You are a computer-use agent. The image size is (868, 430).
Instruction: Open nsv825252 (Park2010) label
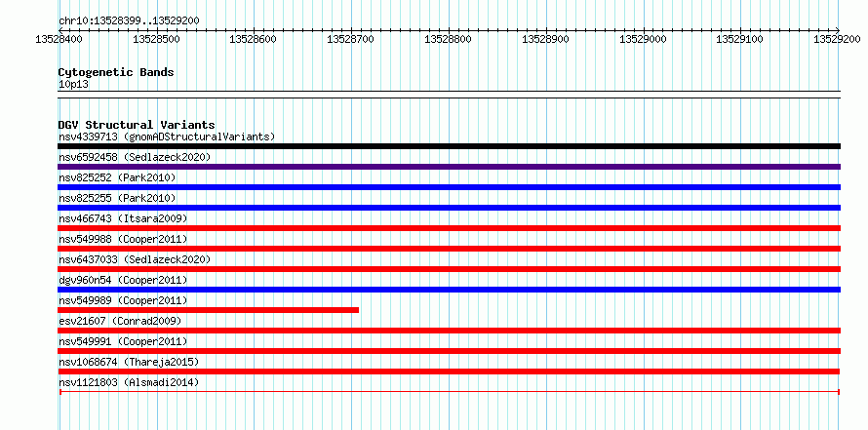[x=117, y=177]
